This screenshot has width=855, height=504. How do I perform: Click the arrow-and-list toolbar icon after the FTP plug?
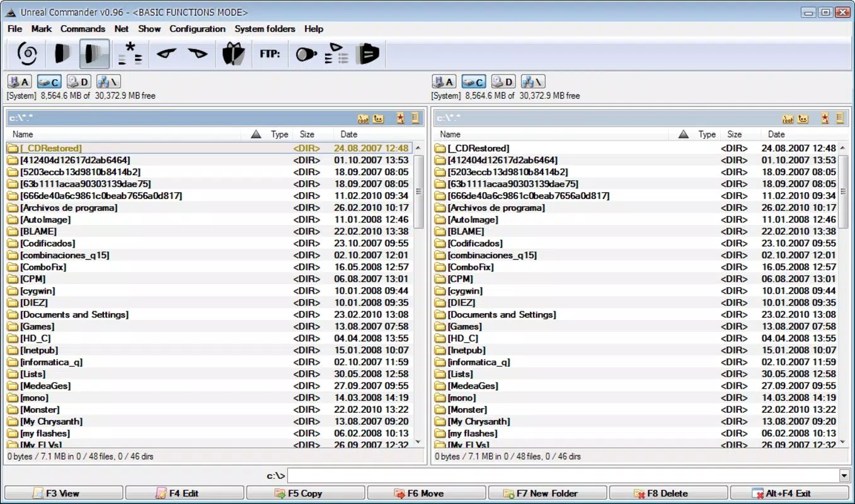(x=336, y=54)
